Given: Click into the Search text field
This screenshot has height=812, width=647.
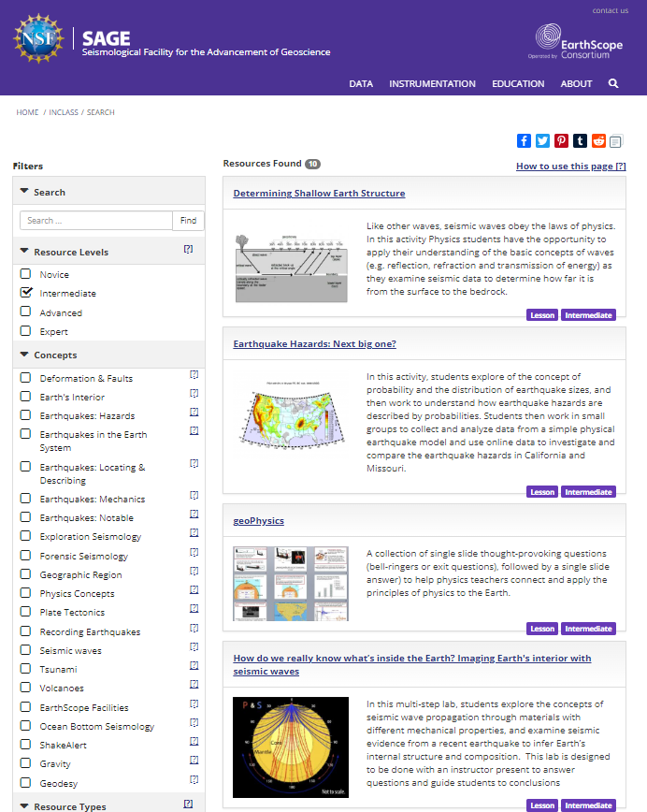Looking at the screenshot, I should 96,221.
